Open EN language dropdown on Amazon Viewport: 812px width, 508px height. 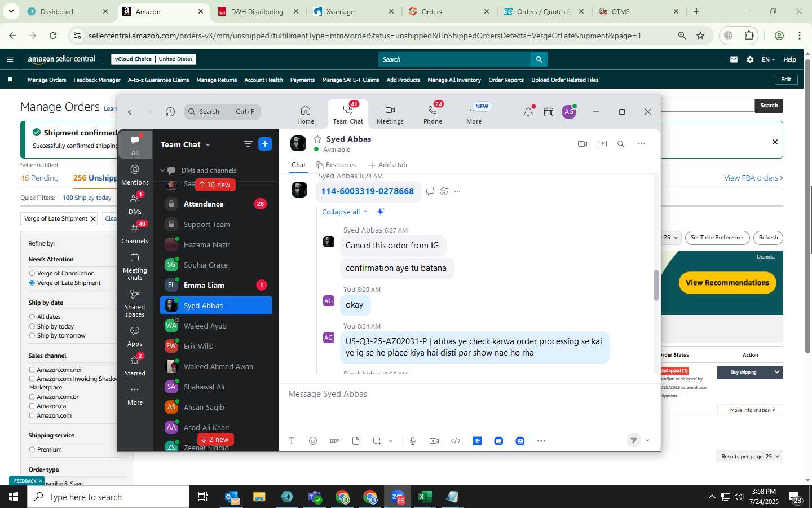[x=768, y=59]
